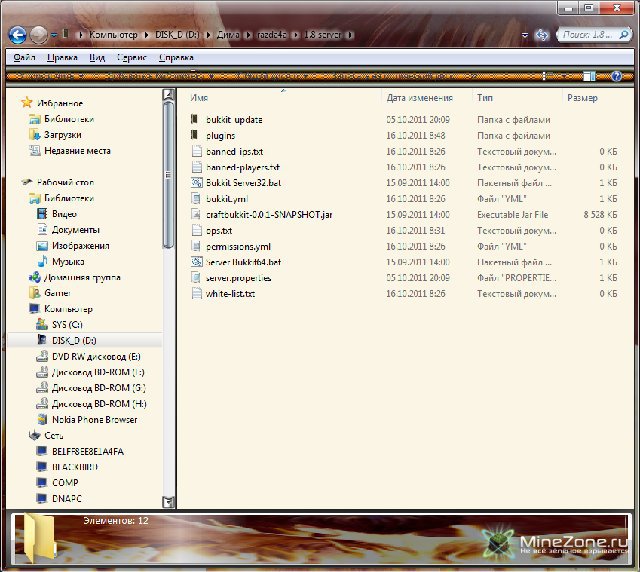
Task: Expand breadcrumb arrow after DISK_D (D:)
Action: 206,34
